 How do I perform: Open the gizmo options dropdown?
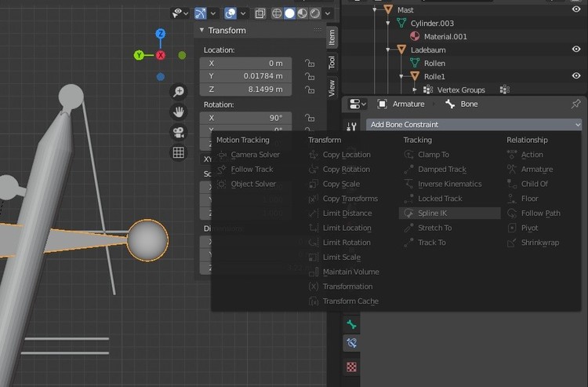click(213, 13)
